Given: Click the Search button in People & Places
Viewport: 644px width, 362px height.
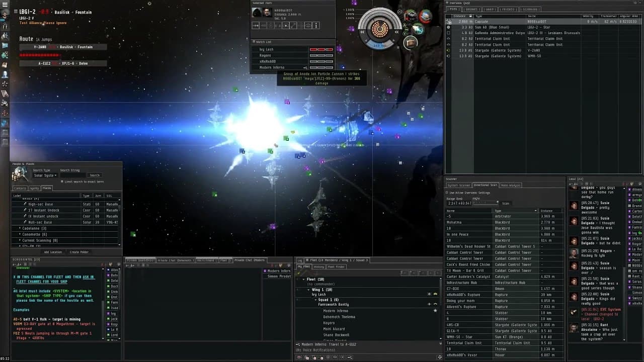Looking at the screenshot, I should 95,175.
